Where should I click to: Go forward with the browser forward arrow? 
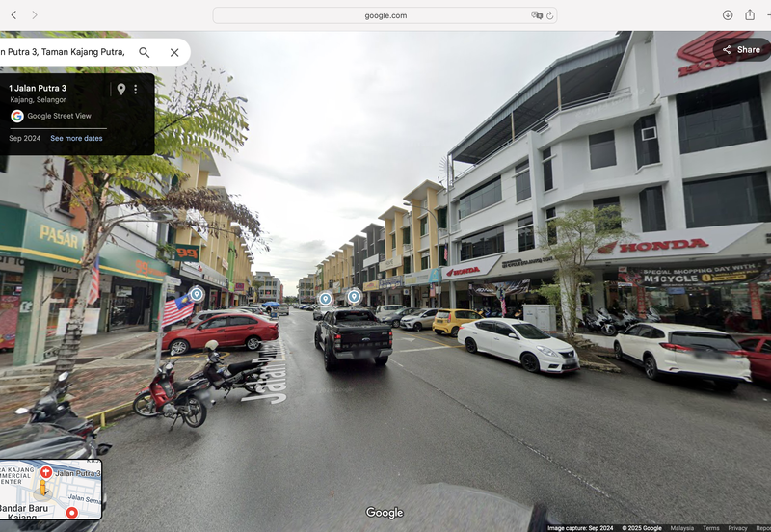pyautogui.click(x=35, y=15)
